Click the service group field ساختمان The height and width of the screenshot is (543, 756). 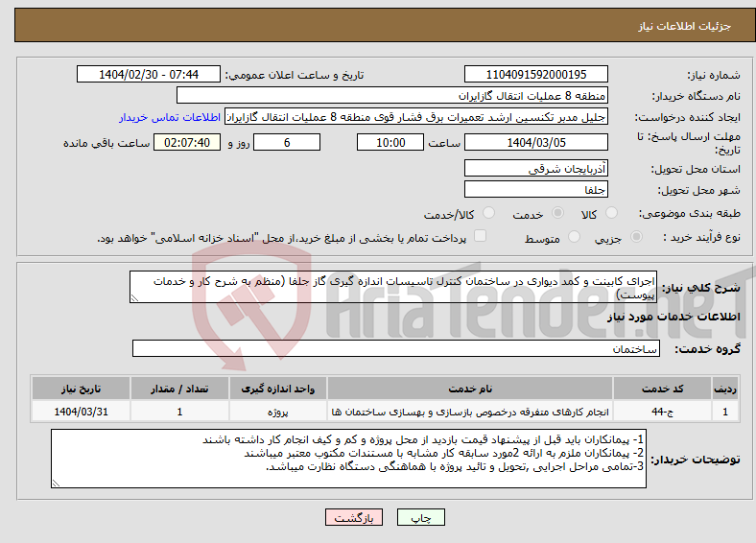click(396, 348)
